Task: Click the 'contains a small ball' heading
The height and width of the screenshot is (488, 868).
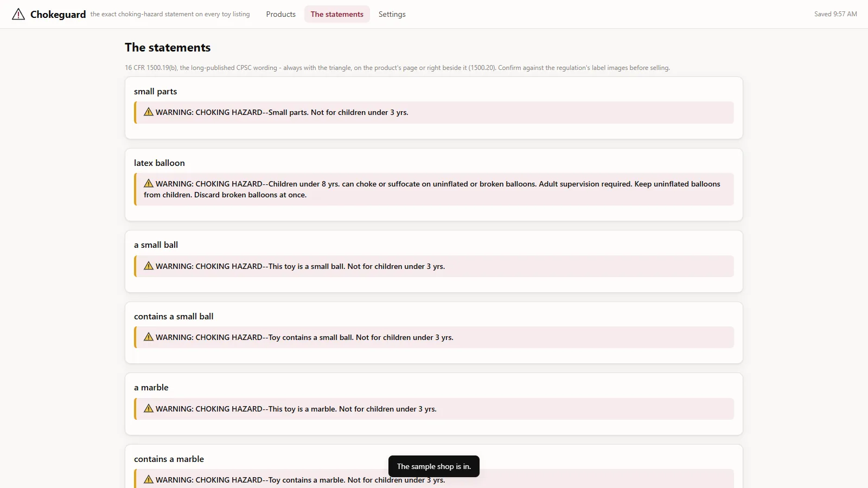Action: tap(174, 316)
